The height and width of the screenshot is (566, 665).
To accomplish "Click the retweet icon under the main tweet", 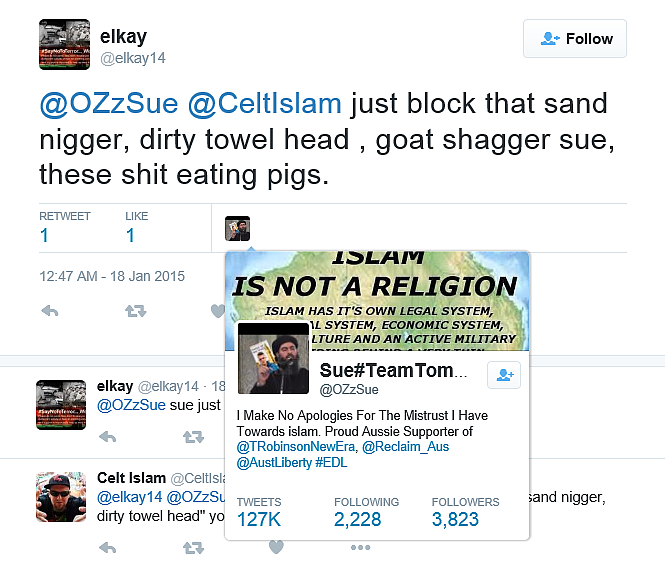I will pyautogui.click(x=134, y=311).
